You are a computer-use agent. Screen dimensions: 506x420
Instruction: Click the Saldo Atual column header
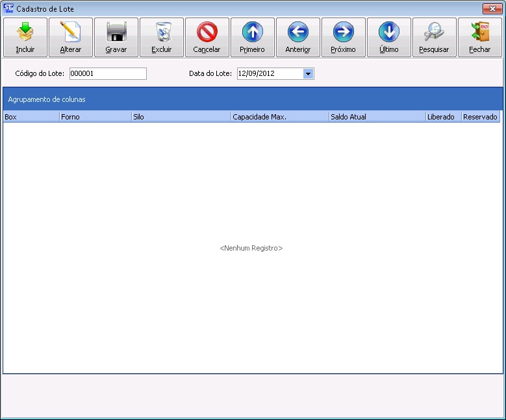click(377, 117)
